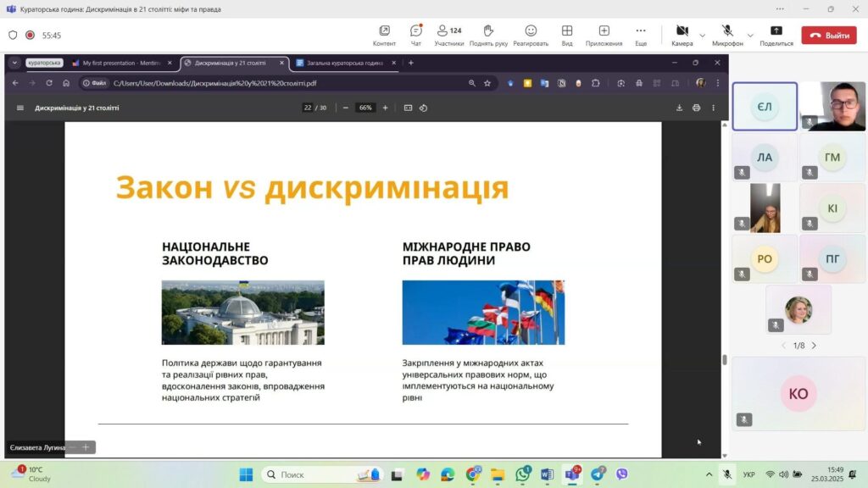868x488 pixels.
Task: Raise hand with Поднять руку
Action: [488, 35]
